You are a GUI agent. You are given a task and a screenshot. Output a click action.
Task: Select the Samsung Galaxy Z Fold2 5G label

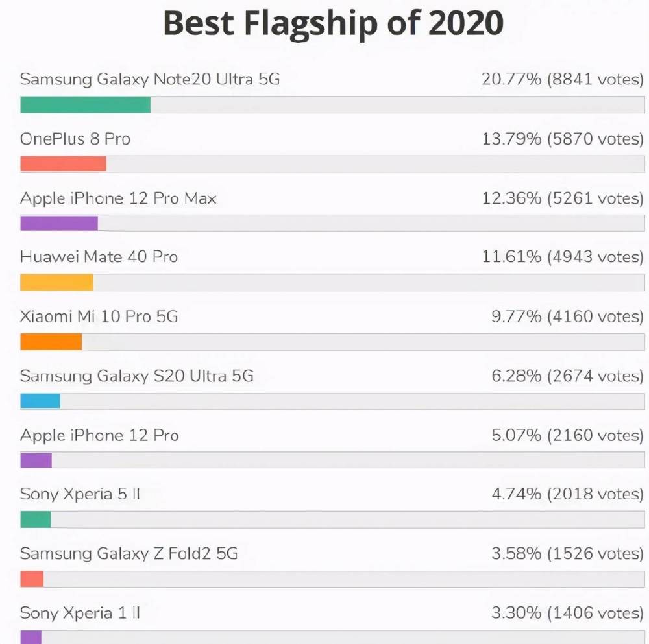pyautogui.click(x=129, y=554)
